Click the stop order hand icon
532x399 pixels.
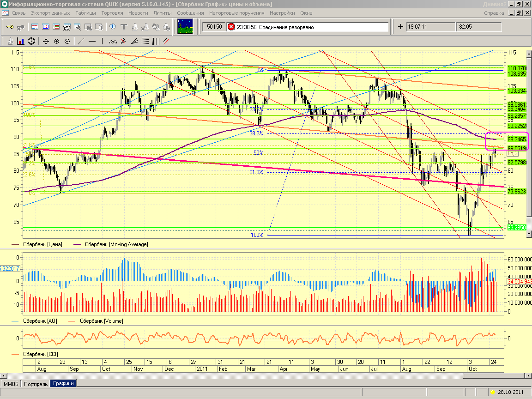point(166,27)
